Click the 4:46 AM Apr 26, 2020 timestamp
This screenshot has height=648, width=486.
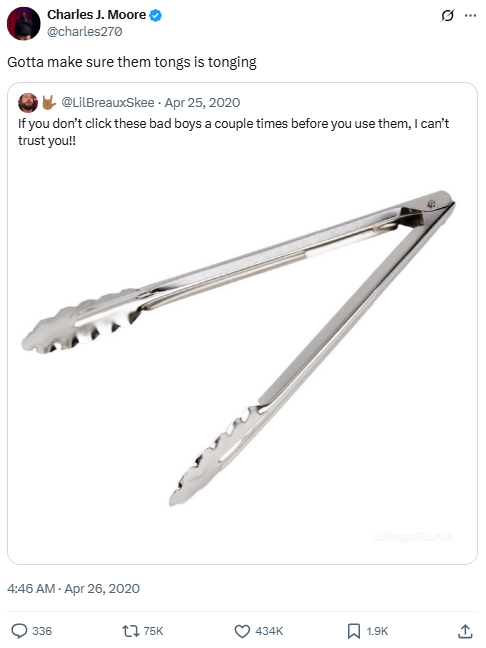coord(73,588)
